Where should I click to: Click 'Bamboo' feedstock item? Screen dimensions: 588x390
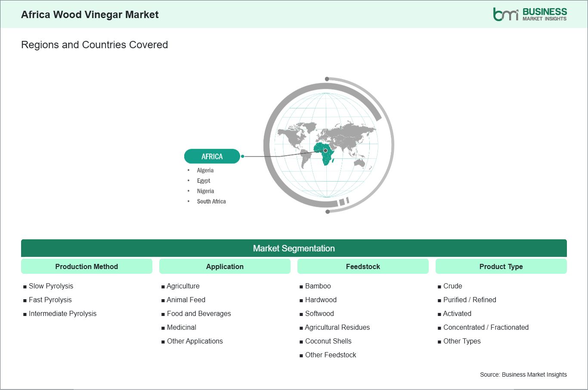click(x=318, y=286)
